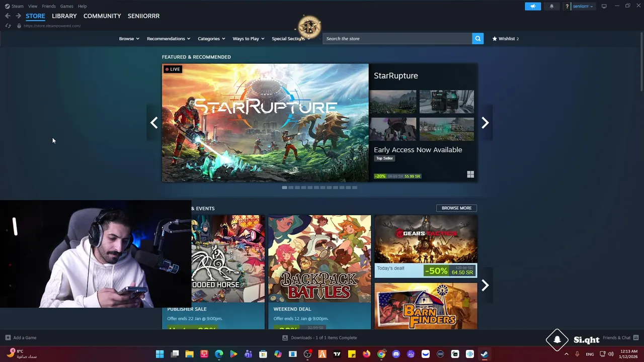Viewport: 644px width, 362px height.
Task: Go back with the left arrow
Action: tap(8, 16)
